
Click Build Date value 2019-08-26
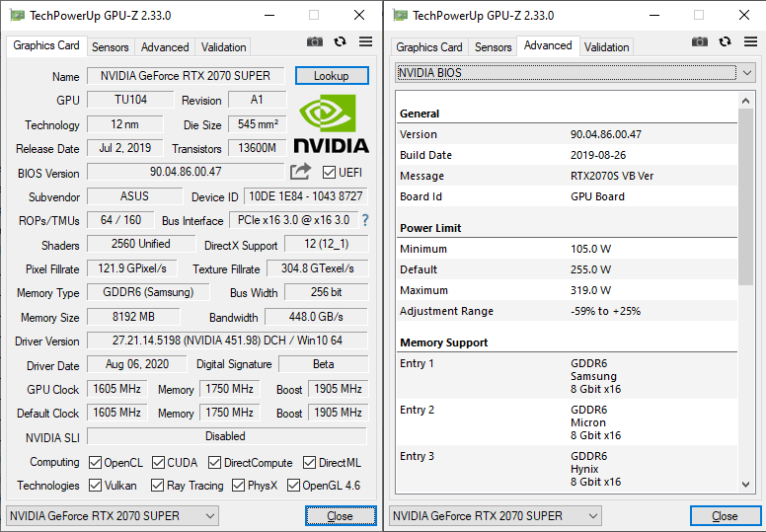pyautogui.click(x=598, y=155)
